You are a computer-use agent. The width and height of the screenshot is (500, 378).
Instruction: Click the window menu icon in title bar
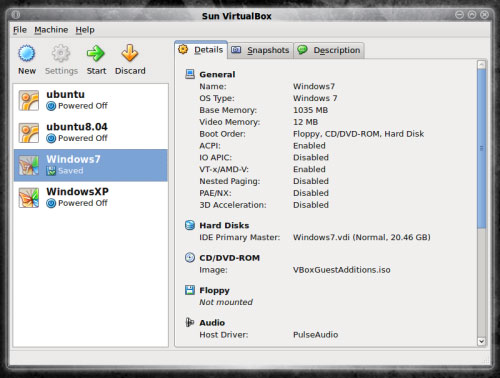[x=16, y=15]
